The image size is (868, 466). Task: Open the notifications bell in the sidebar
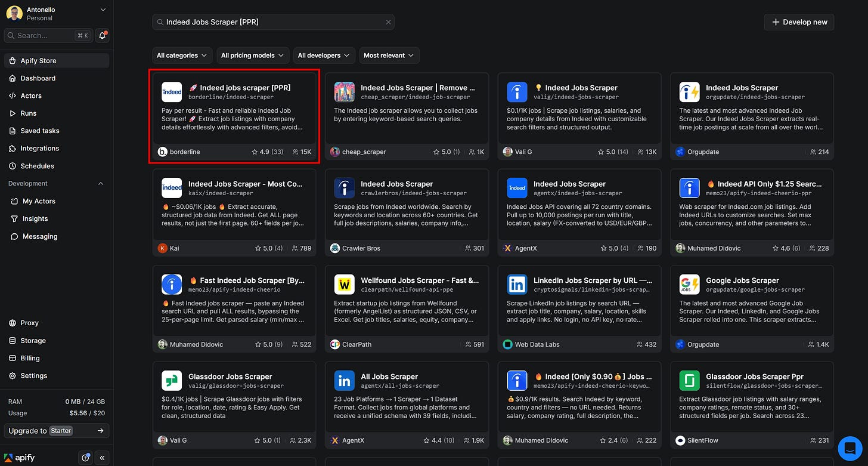point(102,35)
